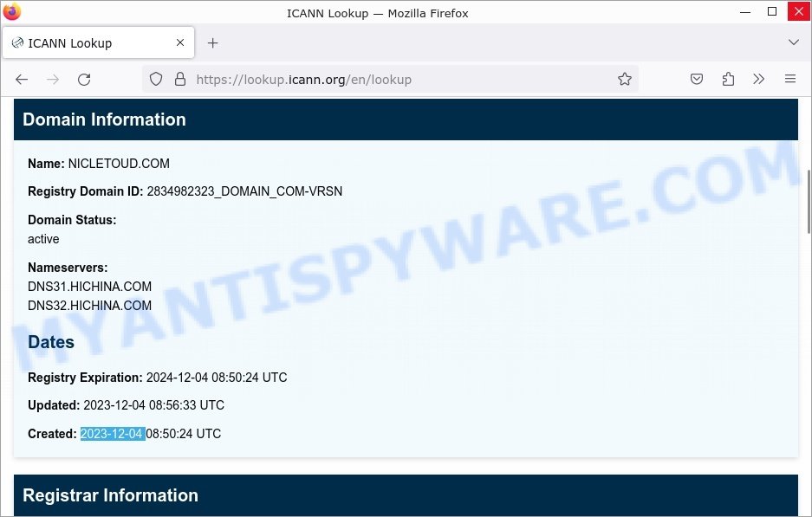The height and width of the screenshot is (517, 812).
Task: Click highlighted Created date 2023-12-04
Action: coord(111,434)
